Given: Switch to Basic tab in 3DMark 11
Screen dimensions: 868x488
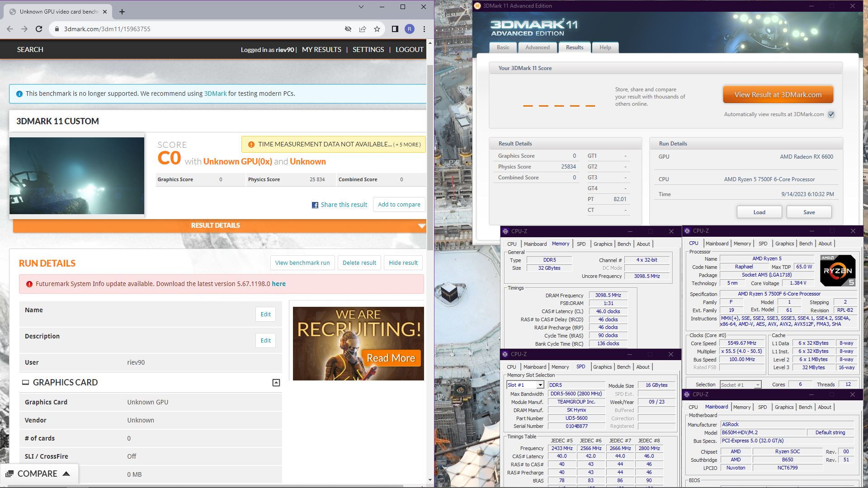Looking at the screenshot, I should click(503, 47).
